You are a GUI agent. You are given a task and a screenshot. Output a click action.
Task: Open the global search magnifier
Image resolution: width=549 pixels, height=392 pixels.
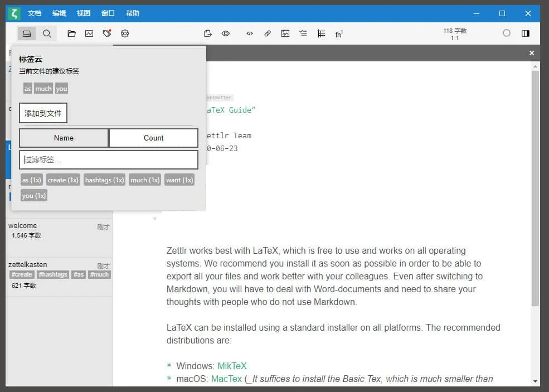point(47,33)
